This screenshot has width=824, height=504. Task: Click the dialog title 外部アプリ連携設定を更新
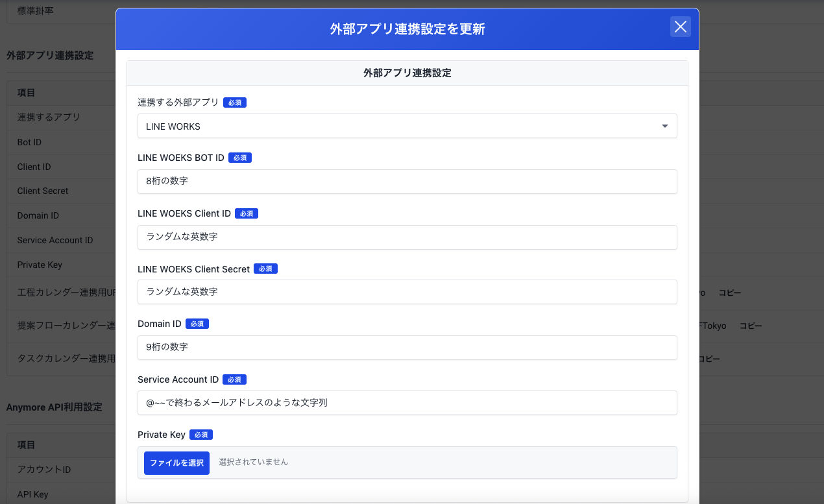pos(407,29)
